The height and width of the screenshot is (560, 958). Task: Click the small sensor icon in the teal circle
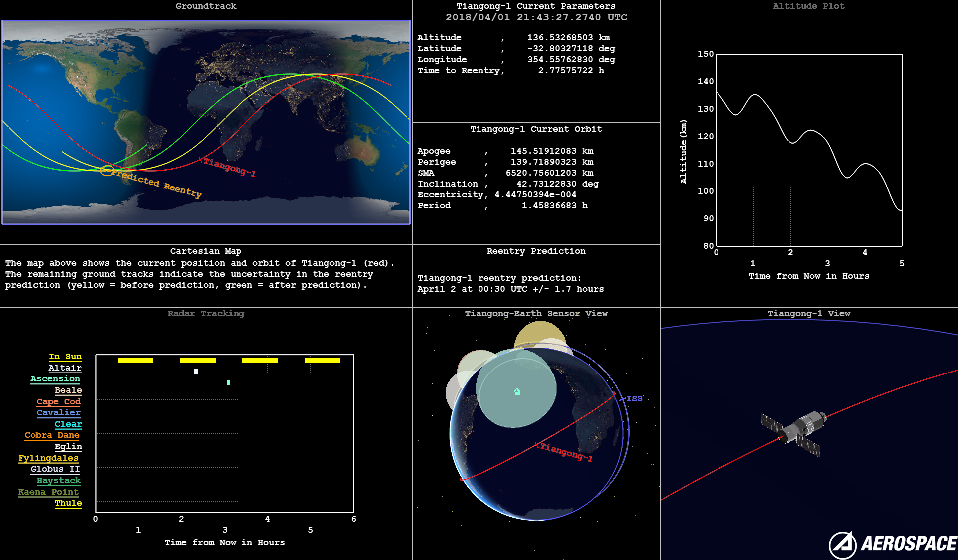coord(517,392)
